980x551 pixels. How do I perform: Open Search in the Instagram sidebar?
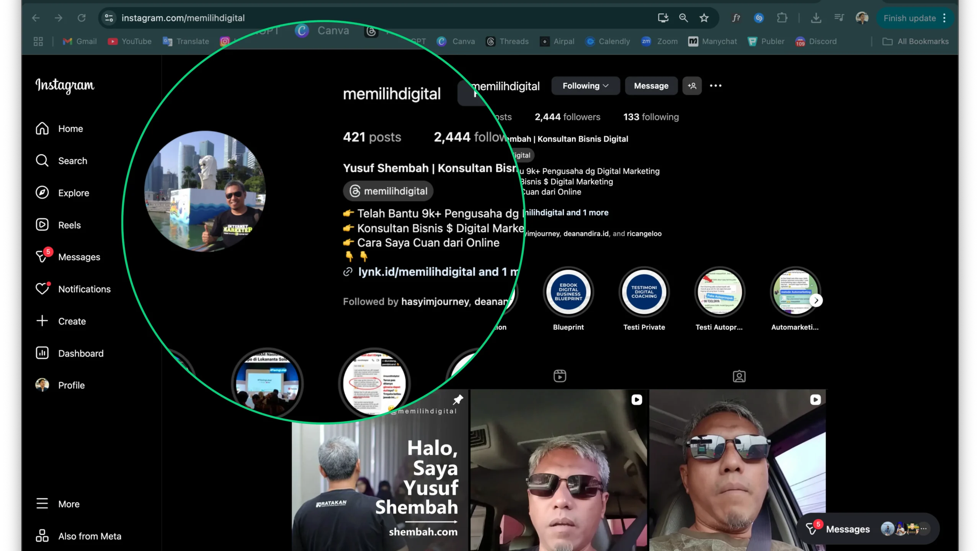(x=61, y=161)
